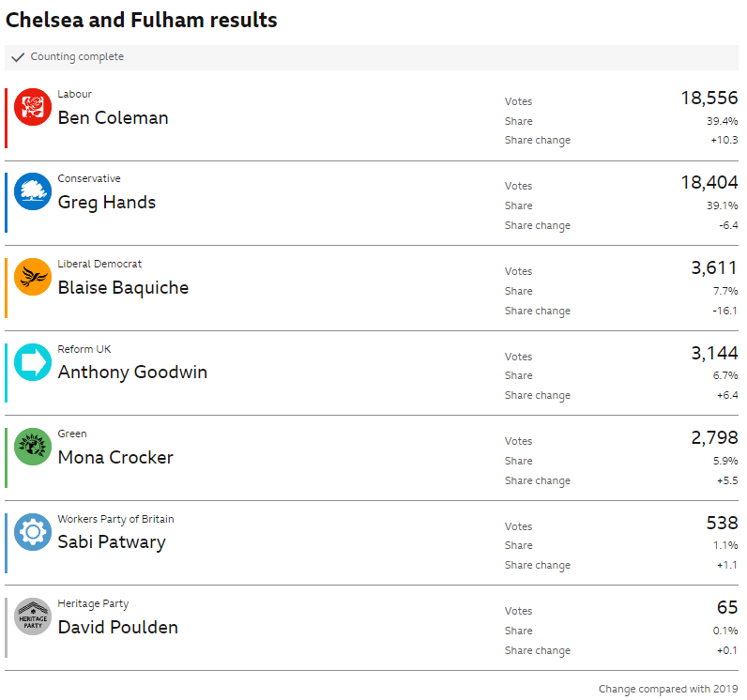Click the blue Conservative colour bar
The width and height of the screenshot is (747, 700).
6,203
